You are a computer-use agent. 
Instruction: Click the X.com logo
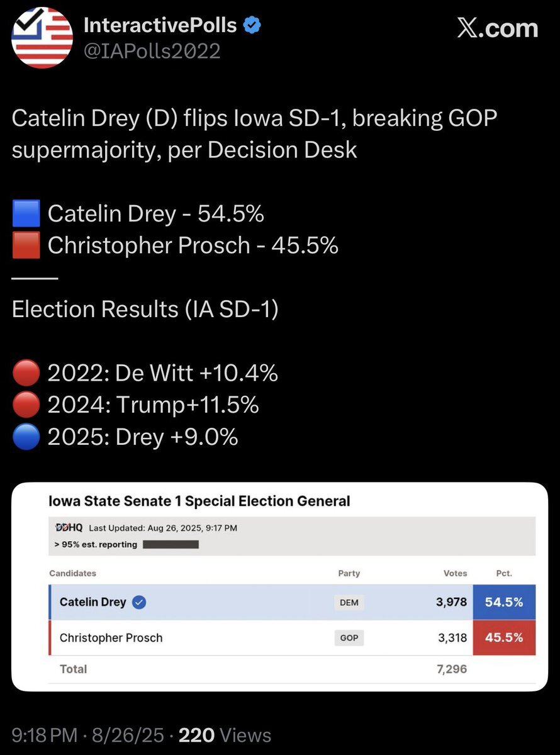[x=497, y=28]
